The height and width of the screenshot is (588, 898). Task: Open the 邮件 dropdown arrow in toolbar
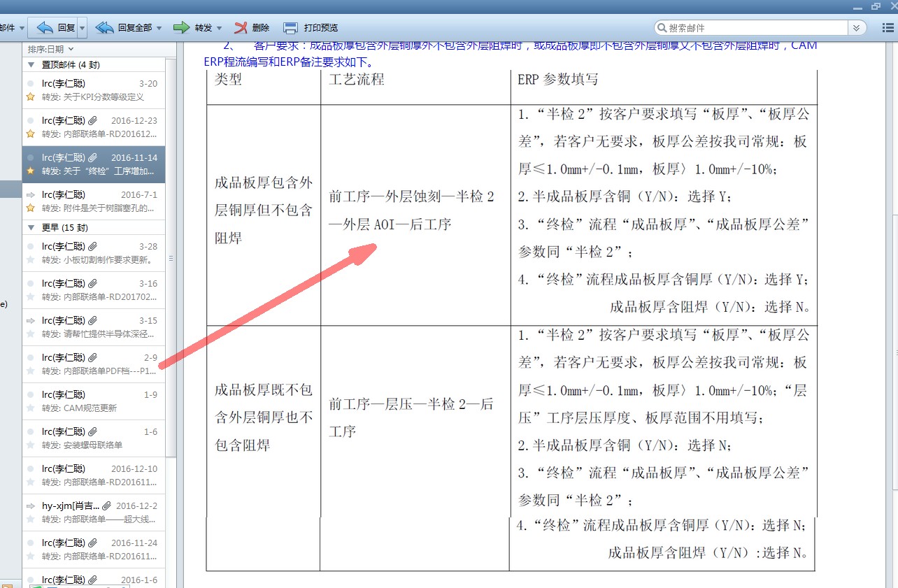tap(22, 29)
